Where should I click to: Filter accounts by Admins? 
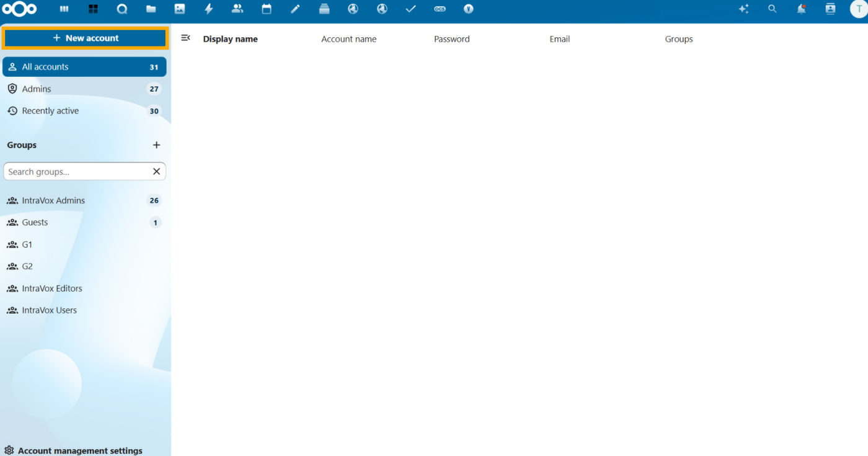click(84, 89)
